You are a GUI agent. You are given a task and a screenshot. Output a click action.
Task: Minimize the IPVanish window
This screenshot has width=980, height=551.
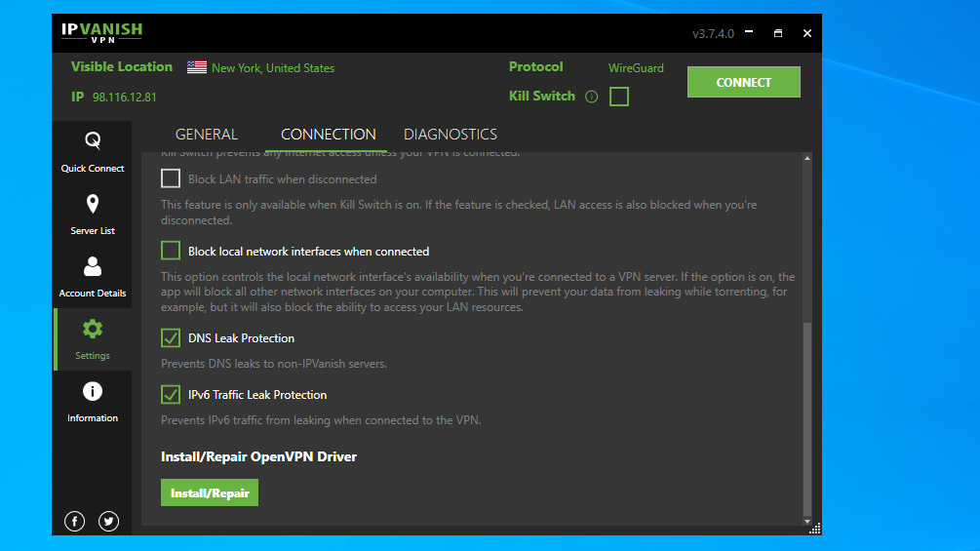(749, 32)
